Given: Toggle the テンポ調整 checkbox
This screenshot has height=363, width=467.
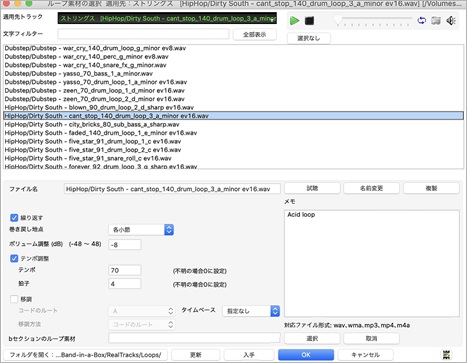Looking at the screenshot, I should (14, 258).
